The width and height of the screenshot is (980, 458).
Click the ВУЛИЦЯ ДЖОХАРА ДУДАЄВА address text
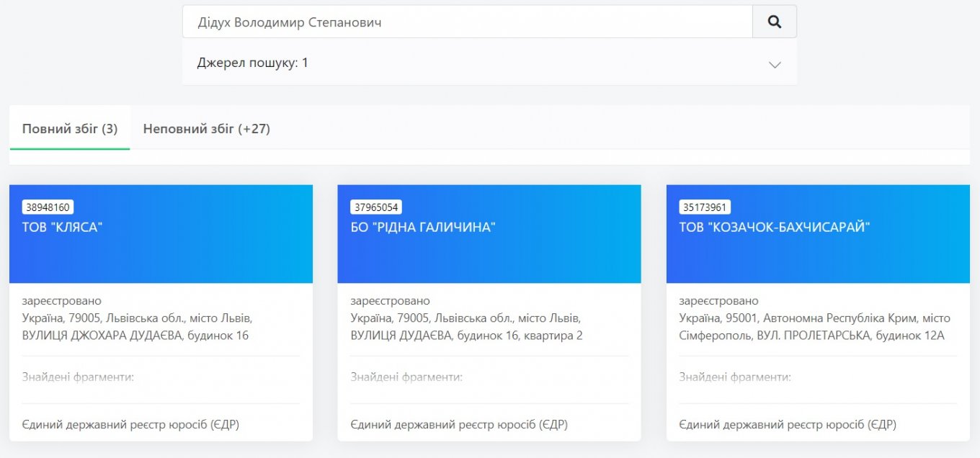click(135, 335)
